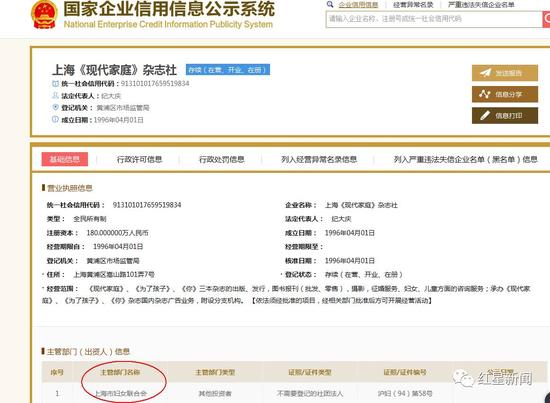Screen dimensions: 550x403
Task: Click the 全民所有制 type value
Action: (x=90, y=219)
